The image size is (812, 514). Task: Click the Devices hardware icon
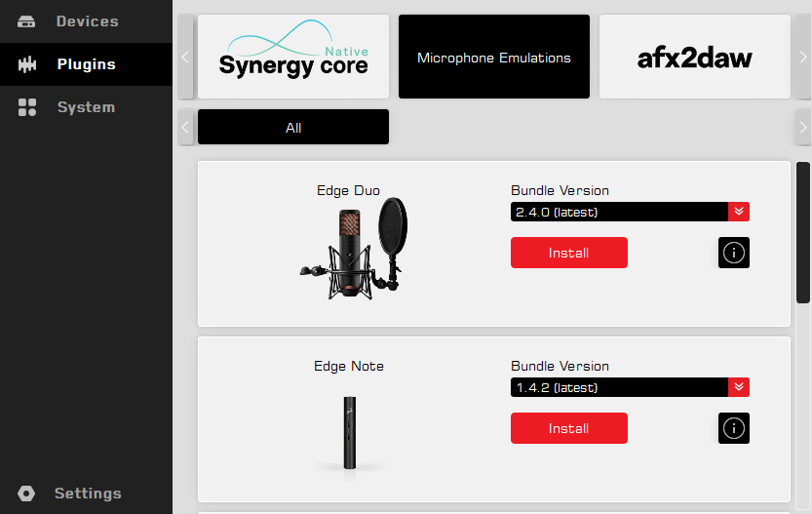(26, 21)
